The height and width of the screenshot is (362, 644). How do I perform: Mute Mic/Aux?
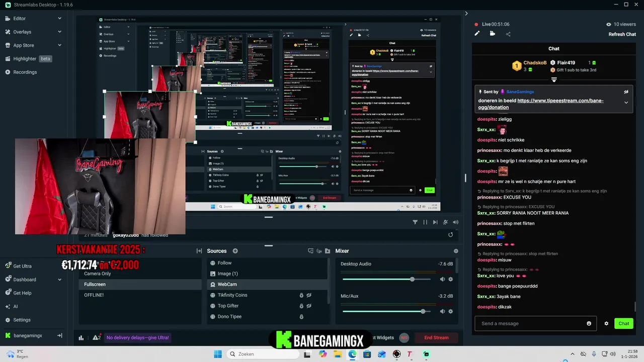tap(442, 311)
